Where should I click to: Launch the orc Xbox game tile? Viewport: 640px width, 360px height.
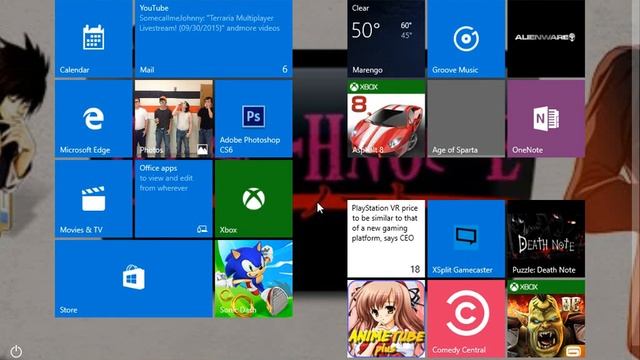click(546, 318)
